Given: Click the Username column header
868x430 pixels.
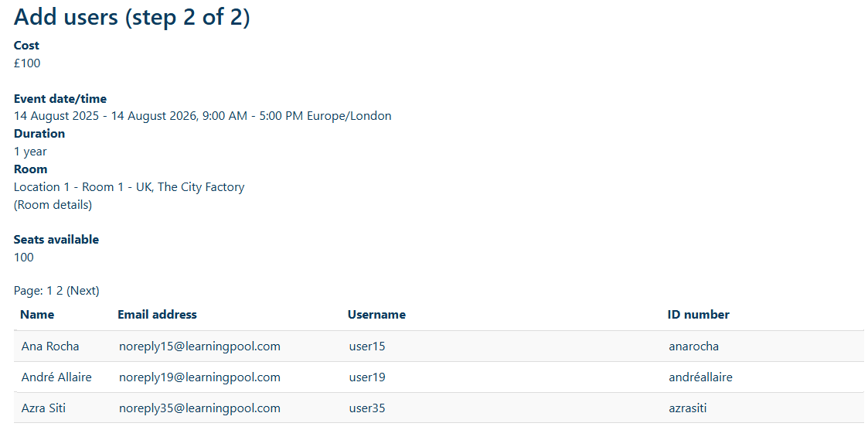Looking at the screenshot, I should click(376, 315).
